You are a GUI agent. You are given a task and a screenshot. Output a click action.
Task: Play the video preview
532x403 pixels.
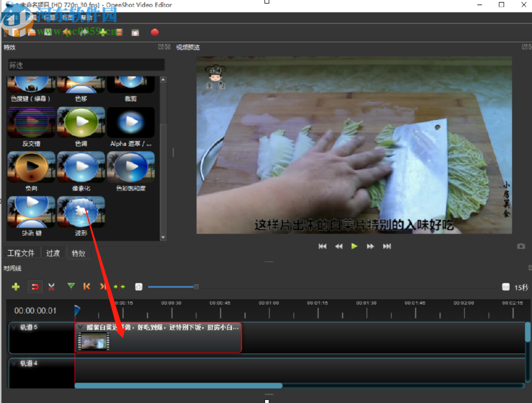point(354,246)
